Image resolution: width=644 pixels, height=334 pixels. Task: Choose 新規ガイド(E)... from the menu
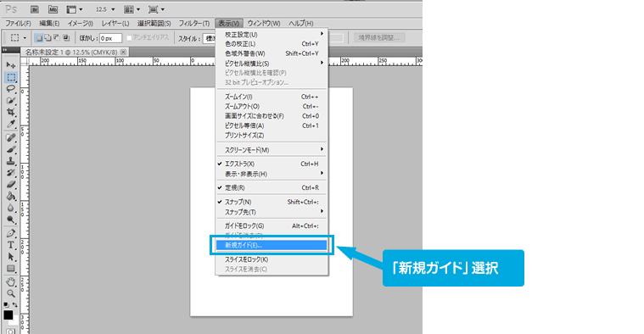click(x=271, y=245)
